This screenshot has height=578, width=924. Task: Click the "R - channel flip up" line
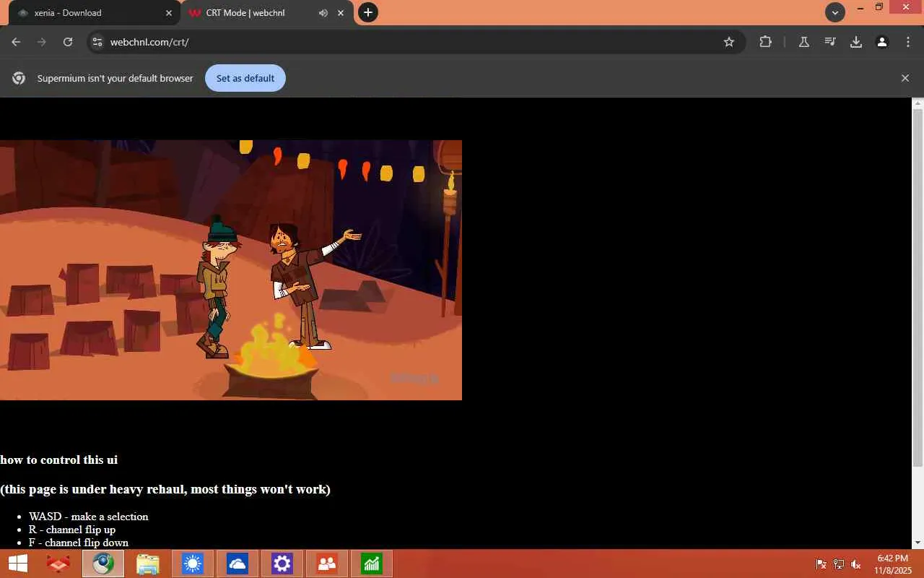point(72,530)
